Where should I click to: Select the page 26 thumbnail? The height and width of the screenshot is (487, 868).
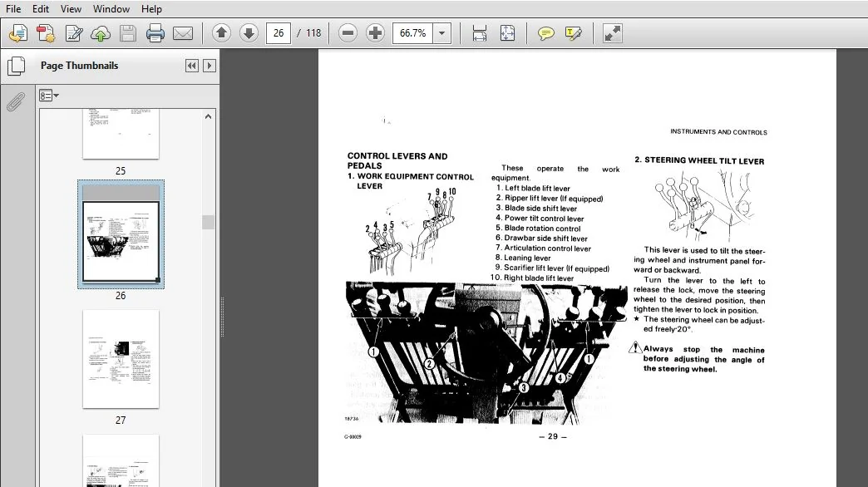tap(121, 234)
